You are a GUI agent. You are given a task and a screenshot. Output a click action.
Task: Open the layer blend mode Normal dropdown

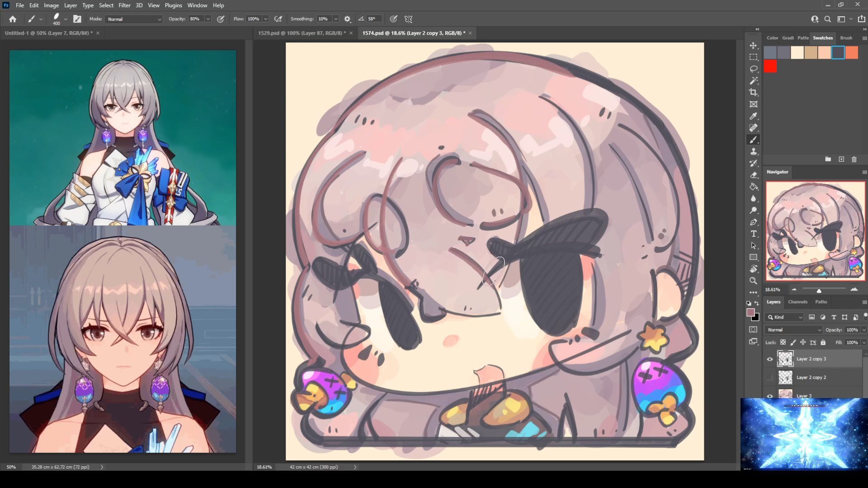pos(793,330)
